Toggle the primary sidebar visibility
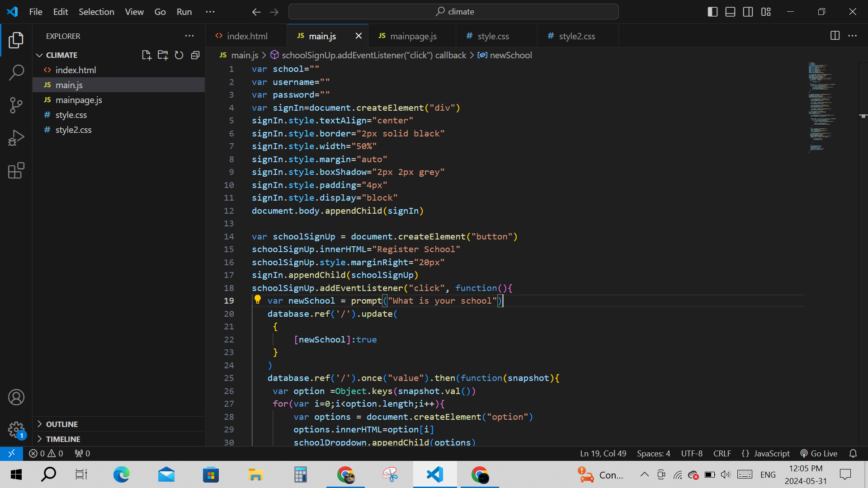 [x=712, y=12]
